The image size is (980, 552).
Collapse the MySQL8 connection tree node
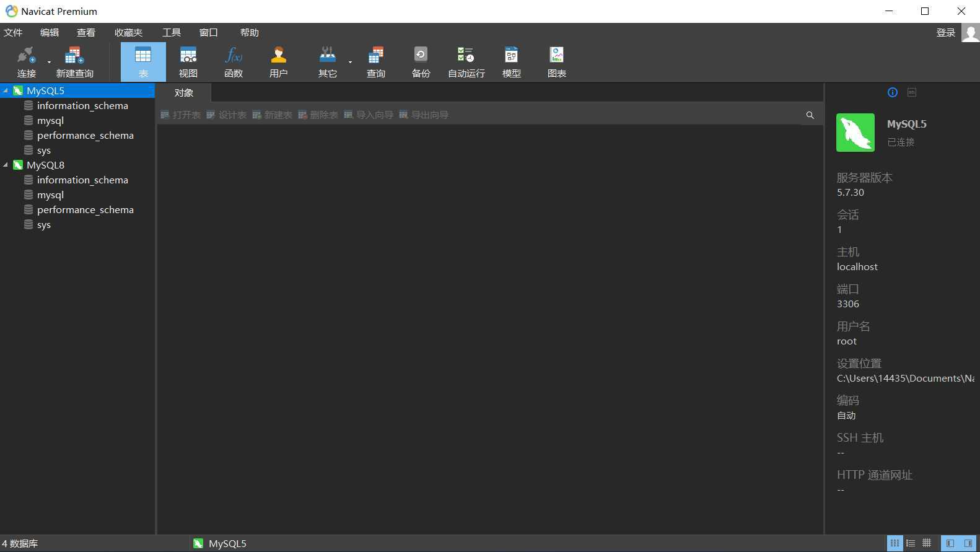6,165
